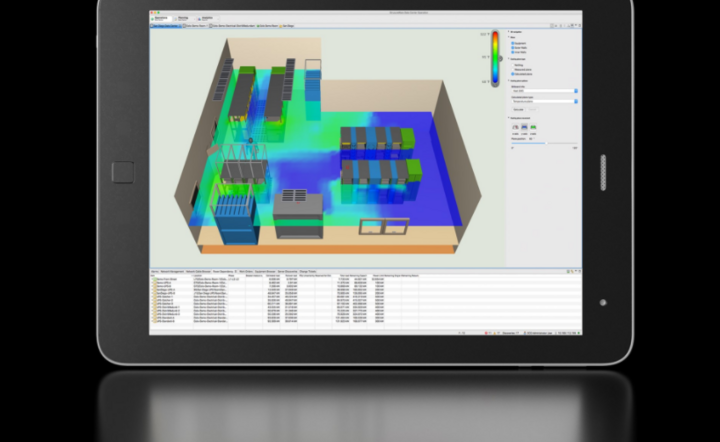
Task: Click the administrator user icon in status bar
Action: [525, 333]
